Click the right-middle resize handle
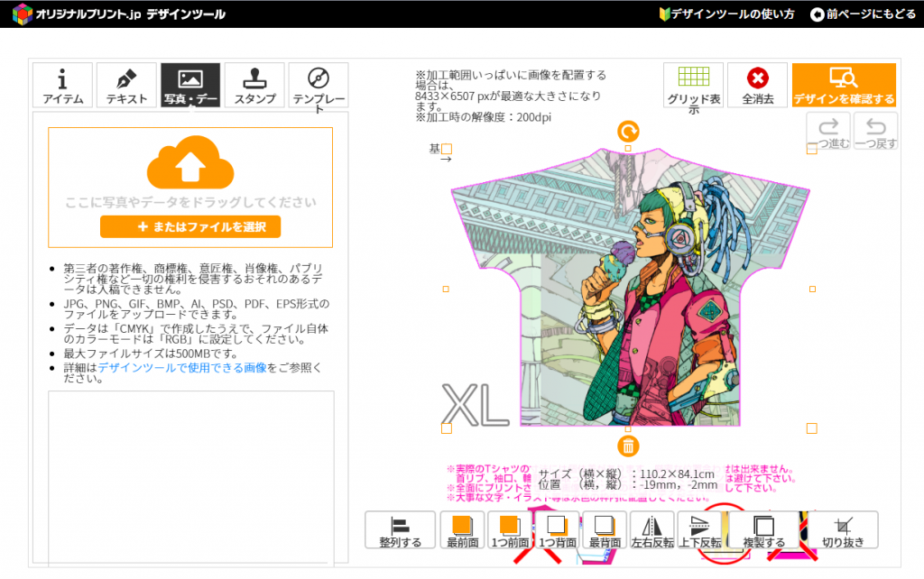924x579 pixels. coord(812,289)
